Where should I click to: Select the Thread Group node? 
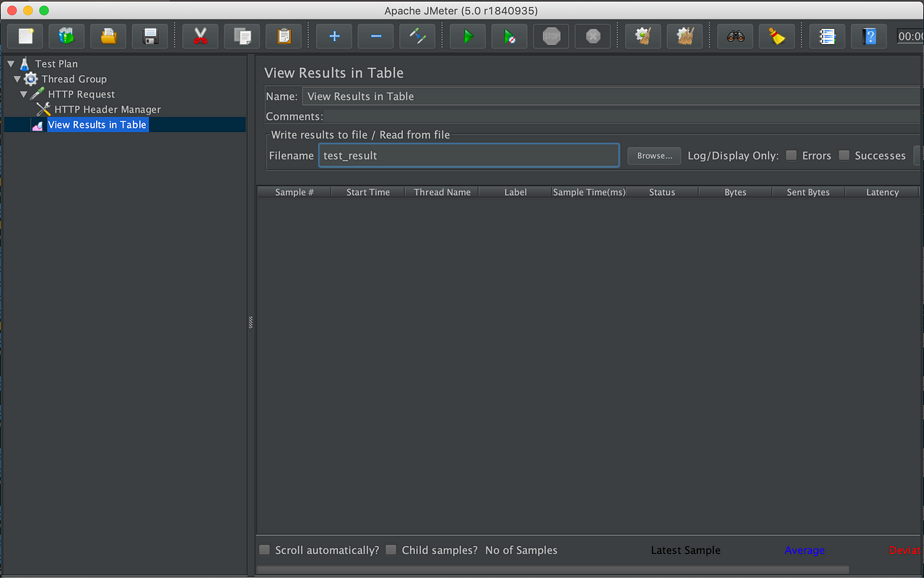pyautogui.click(x=74, y=79)
